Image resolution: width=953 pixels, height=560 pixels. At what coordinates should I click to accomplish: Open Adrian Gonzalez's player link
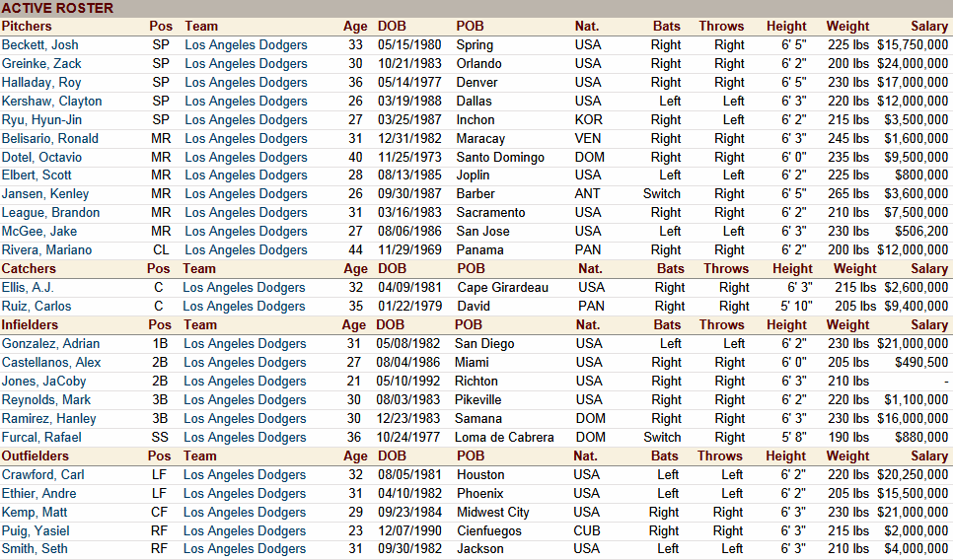50,343
